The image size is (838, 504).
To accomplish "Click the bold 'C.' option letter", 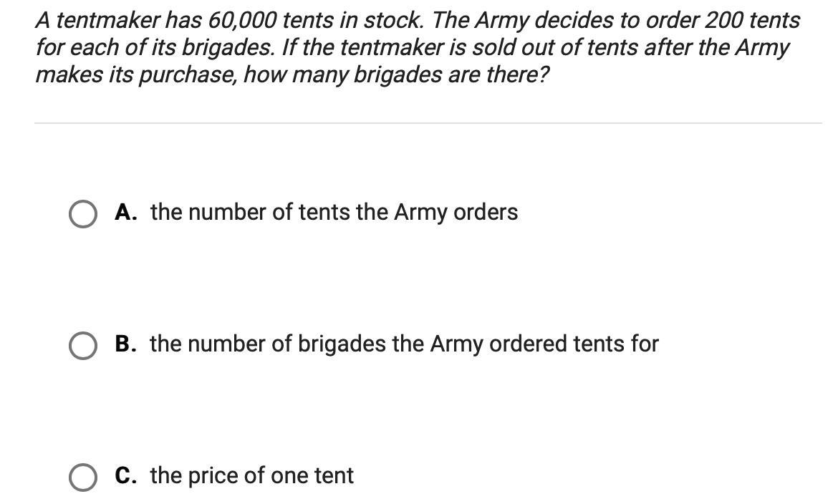I will pyautogui.click(x=126, y=475).
